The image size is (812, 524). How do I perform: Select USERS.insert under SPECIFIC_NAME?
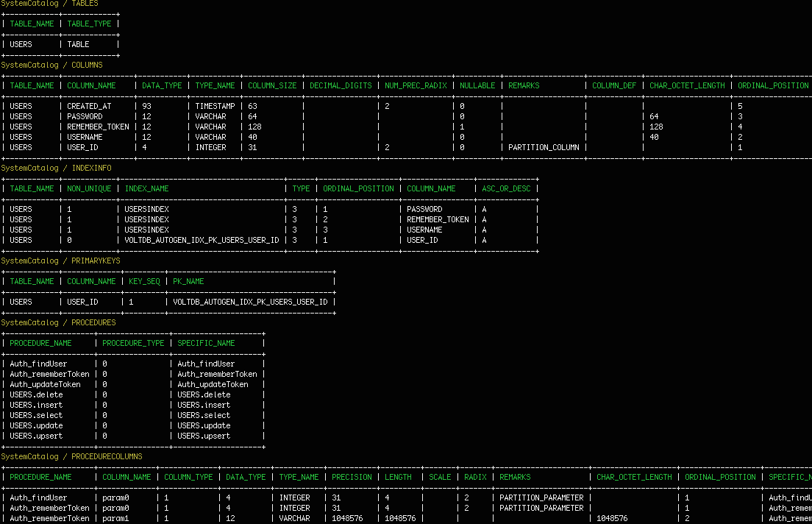tap(204, 406)
